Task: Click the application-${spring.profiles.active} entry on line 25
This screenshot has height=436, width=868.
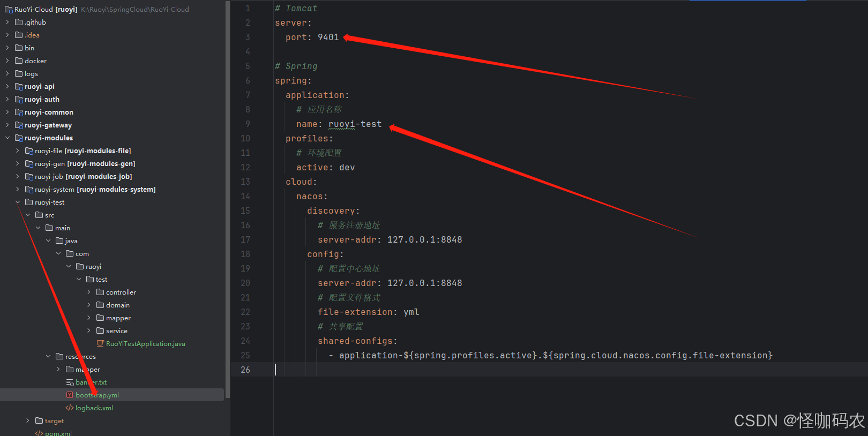Action: pos(556,355)
